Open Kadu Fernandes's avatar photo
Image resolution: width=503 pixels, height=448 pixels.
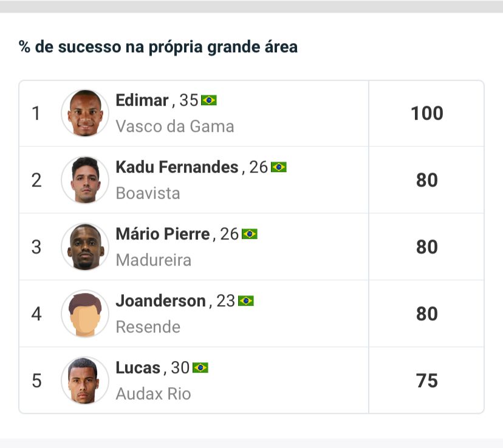85,180
